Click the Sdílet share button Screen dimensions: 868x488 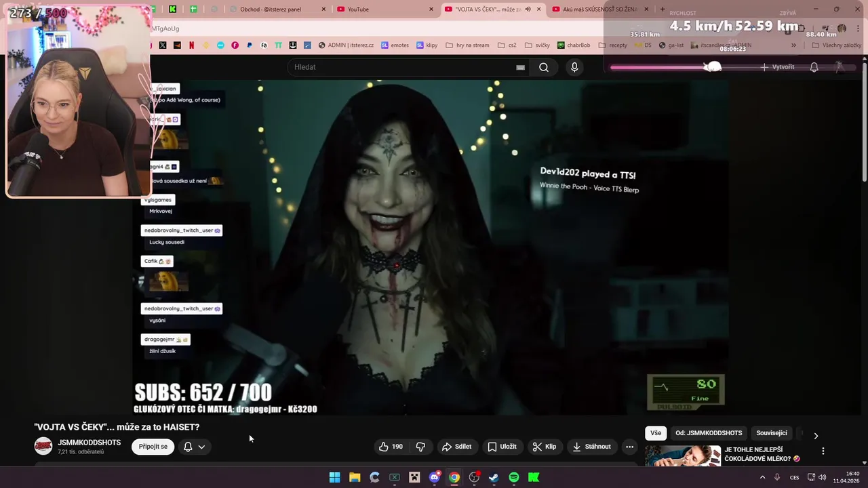[456, 447]
